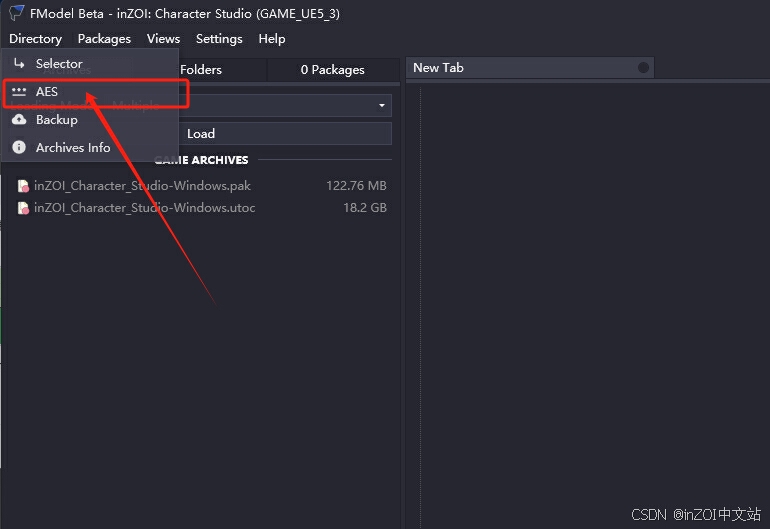Open the Views menu
770x529 pixels.
point(164,39)
